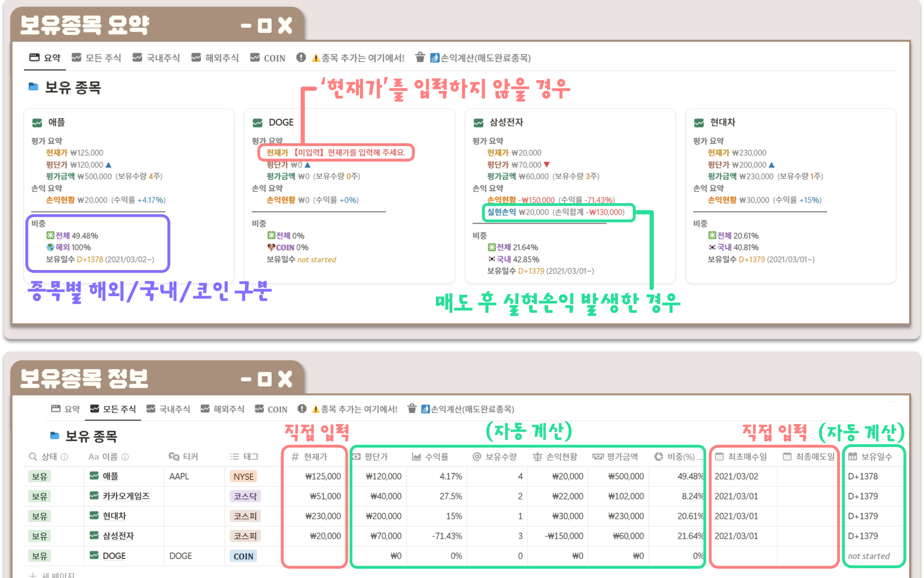This screenshot has width=924, height=578.
Task: Open COIN tab in bottom panel
Action: pos(271,409)
